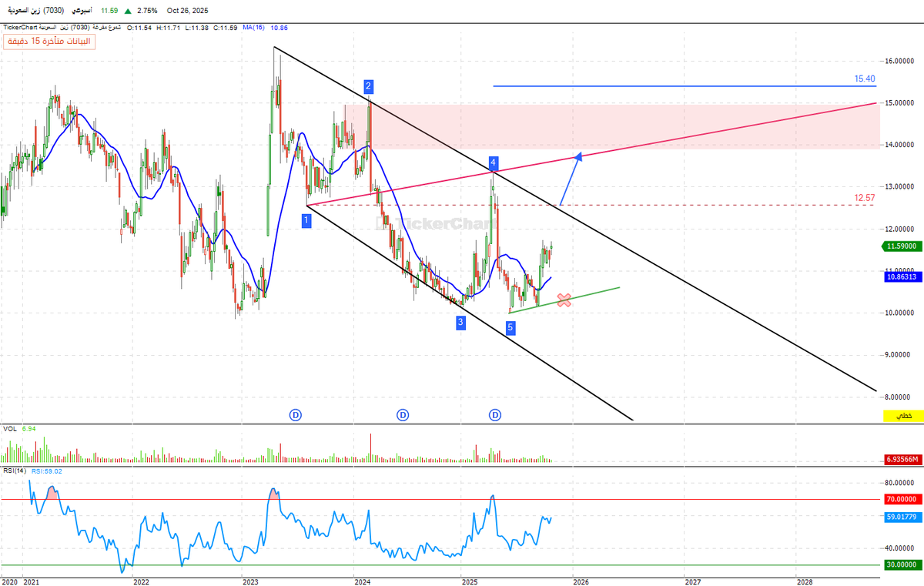Click the أسبوعي interval label

click(x=80, y=12)
